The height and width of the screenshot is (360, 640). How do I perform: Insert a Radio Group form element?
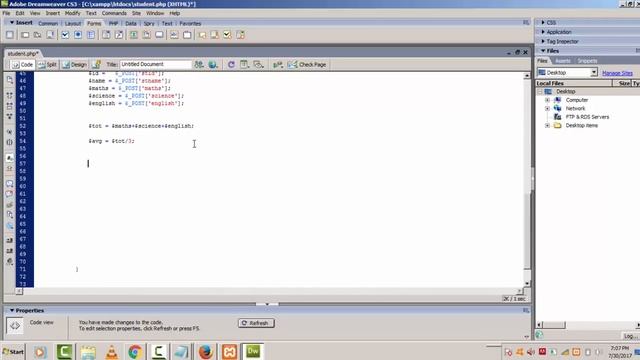pyautogui.click(x=91, y=35)
